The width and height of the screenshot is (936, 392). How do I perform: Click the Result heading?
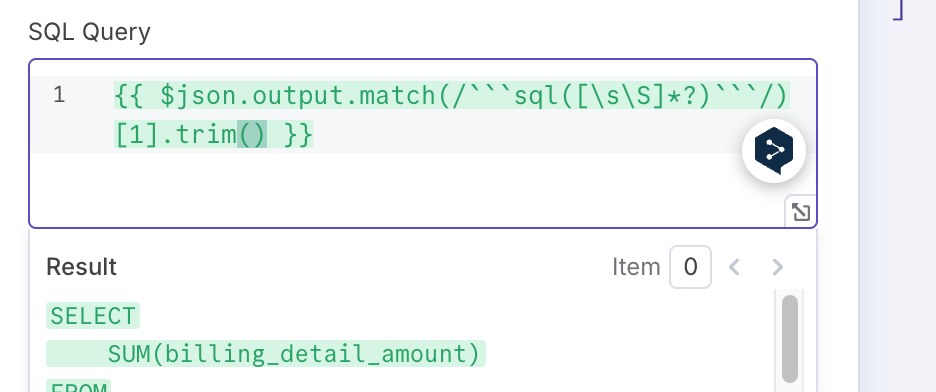click(81, 267)
